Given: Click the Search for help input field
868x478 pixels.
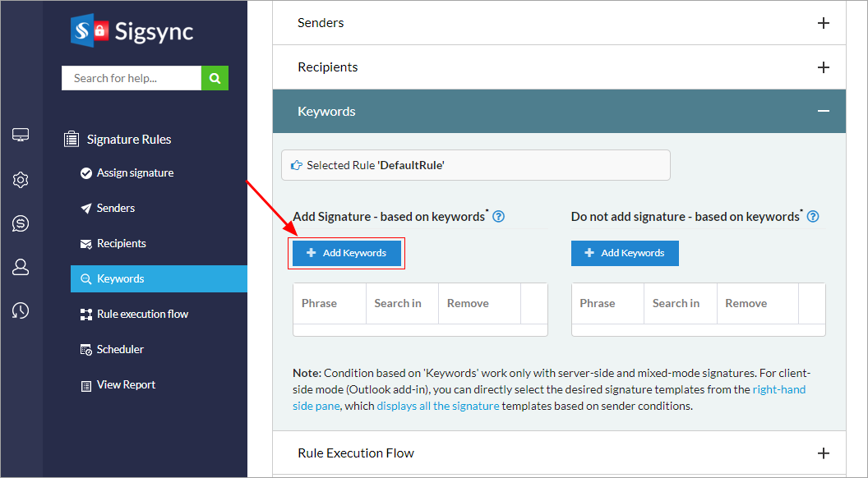Looking at the screenshot, I should click(132, 78).
